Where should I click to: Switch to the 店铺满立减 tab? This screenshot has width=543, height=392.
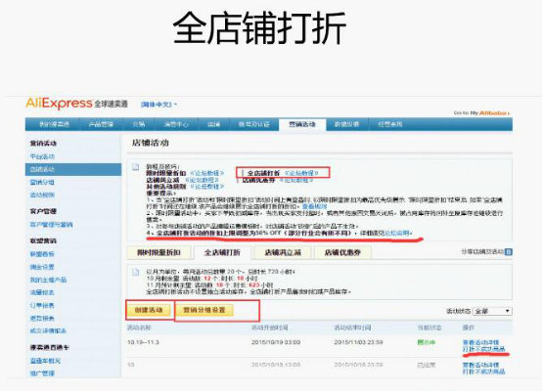(x=283, y=252)
